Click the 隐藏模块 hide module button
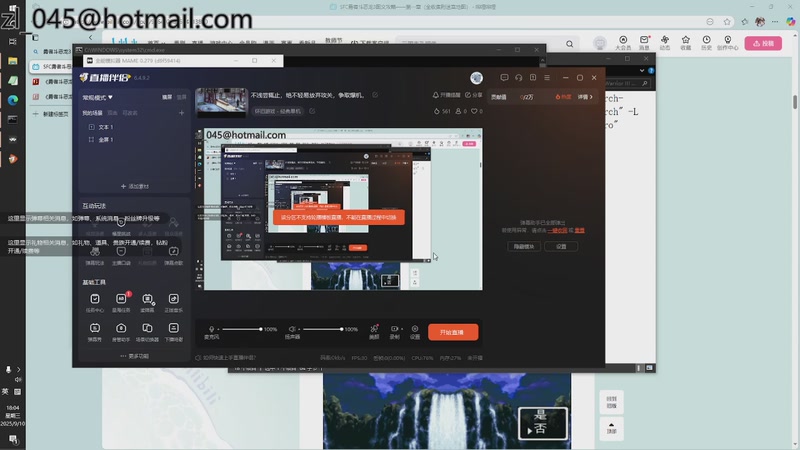Image resolution: width=800 pixels, height=450 pixels. pyautogui.click(x=524, y=246)
